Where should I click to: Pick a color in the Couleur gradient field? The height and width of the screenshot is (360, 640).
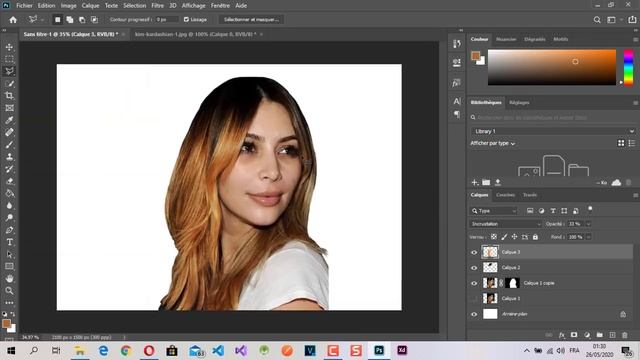point(552,67)
